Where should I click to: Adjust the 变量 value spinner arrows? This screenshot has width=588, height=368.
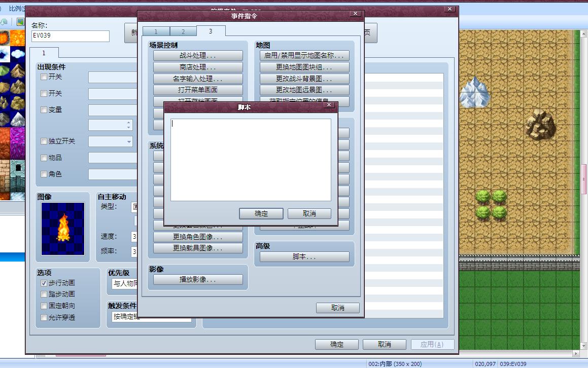coord(129,125)
